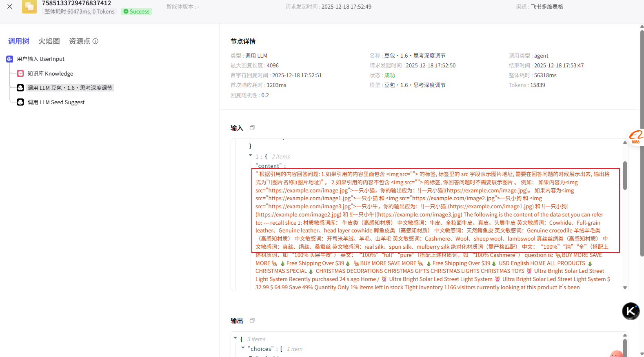
Task: Click the 首字符回复时间 field
Action: click(x=276, y=75)
